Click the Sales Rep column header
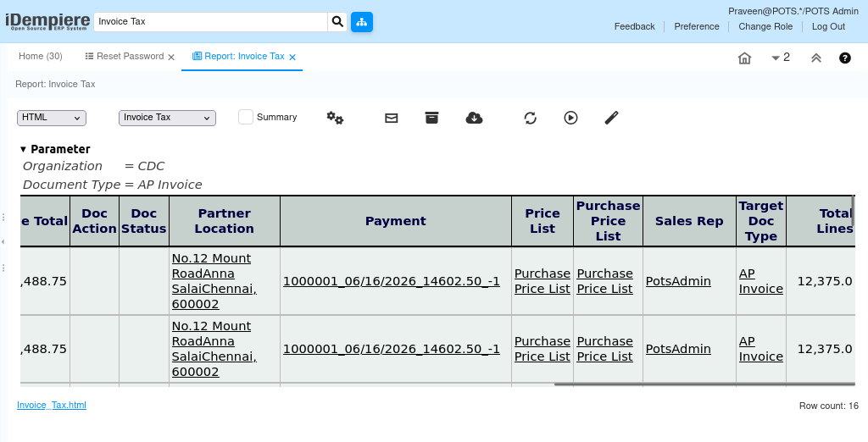 (x=689, y=221)
